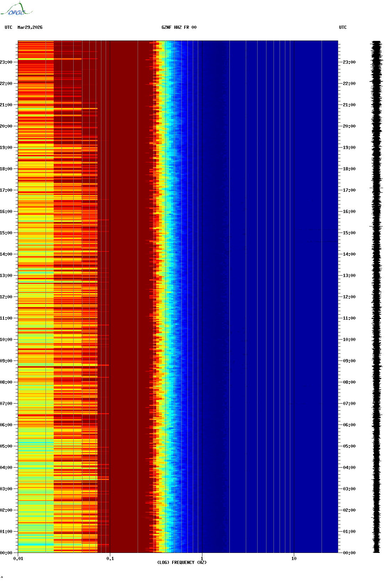Click '02:00' on the left time axis
Image resolution: width=392 pixels, height=581 pixels.
coord(6,510)
